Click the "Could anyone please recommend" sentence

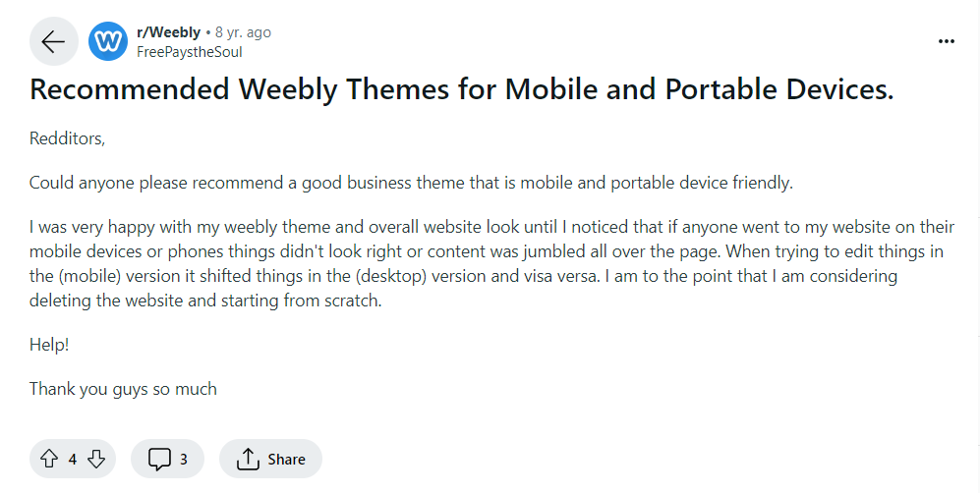410,183
